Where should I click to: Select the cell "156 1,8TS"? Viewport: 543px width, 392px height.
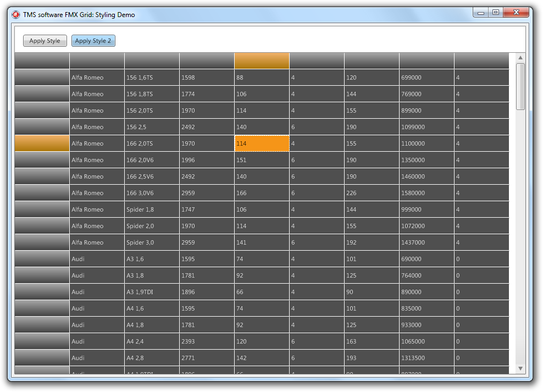[x=152, y=94]
